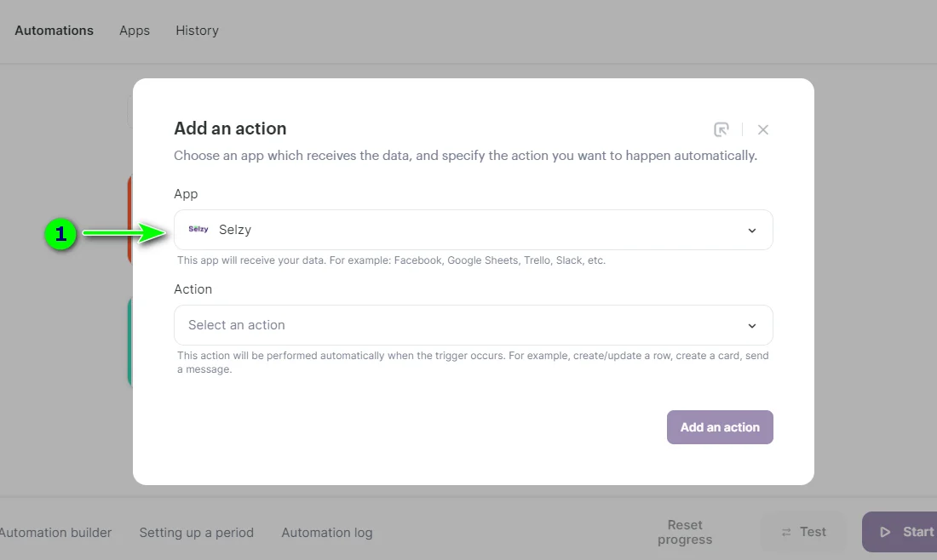
Task: Switch to the Apps tab
Action: click(x=134, y=31)
